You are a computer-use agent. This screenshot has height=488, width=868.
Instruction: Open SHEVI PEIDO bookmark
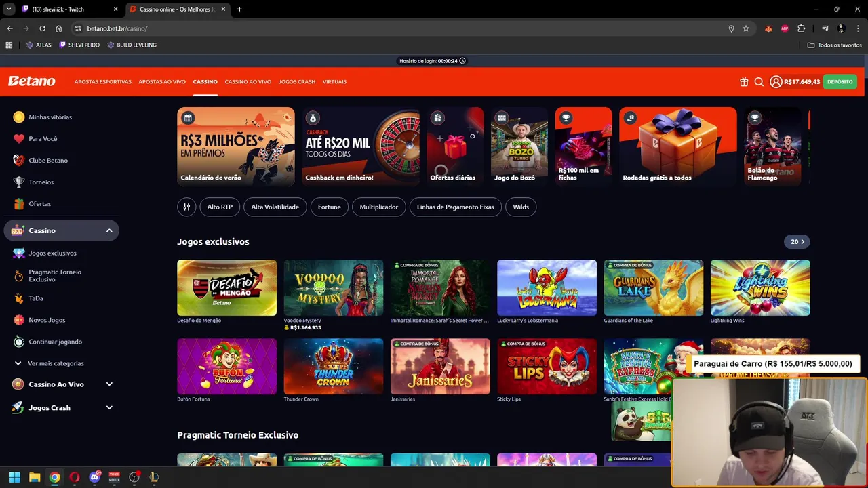tap(79, 45)
